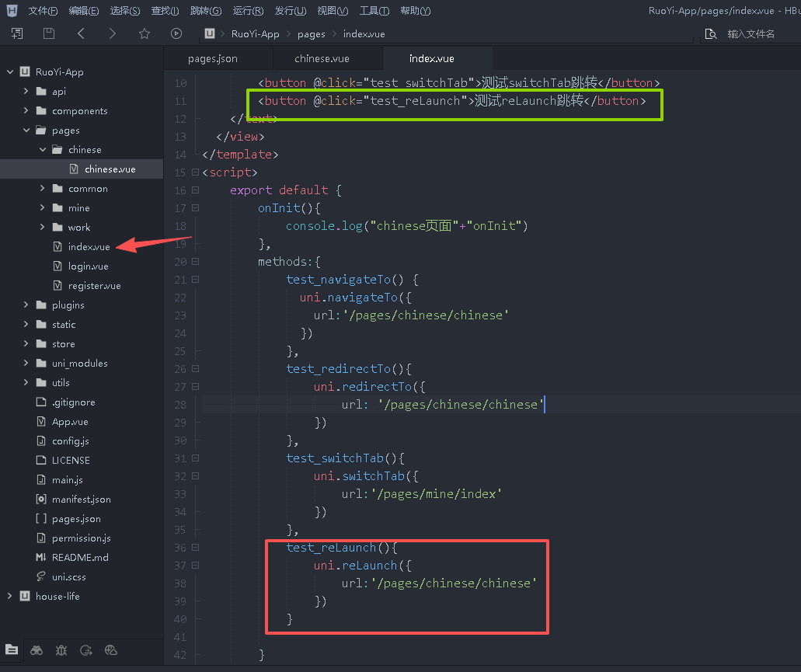The width and height of the screenshot is (801, 672).
Task: Switch to the pages.json tab
Action: (213, 59)
